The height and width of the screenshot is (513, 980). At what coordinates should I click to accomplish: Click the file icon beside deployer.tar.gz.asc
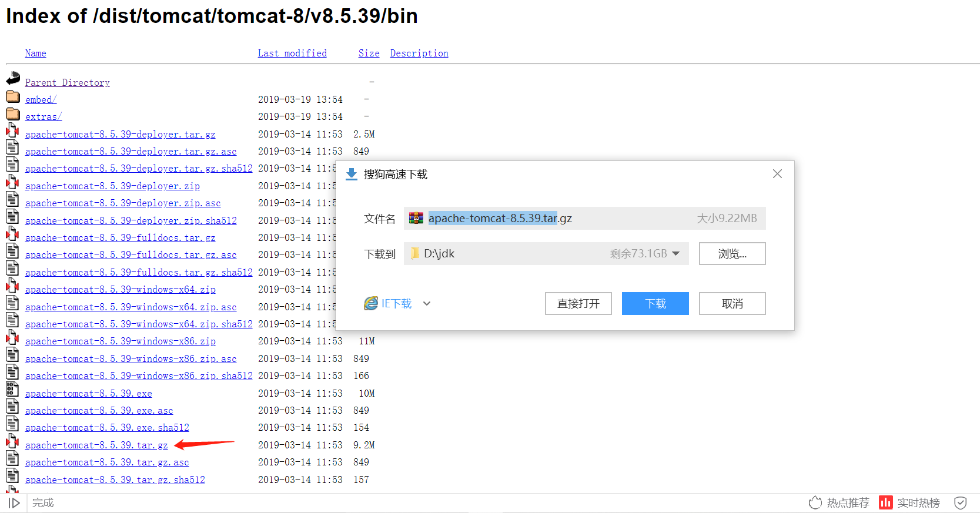[x=12, y=147]
